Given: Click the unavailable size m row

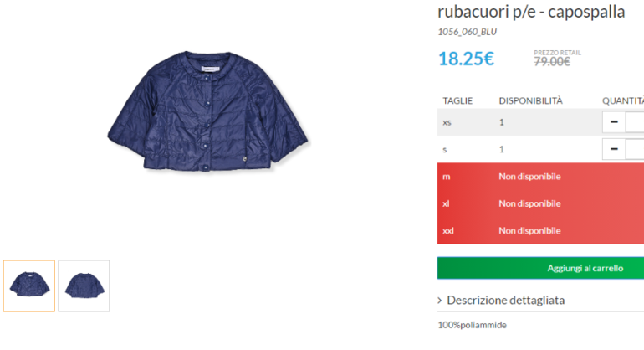Looking at the screenshot, I should click(x=540, y=177).
